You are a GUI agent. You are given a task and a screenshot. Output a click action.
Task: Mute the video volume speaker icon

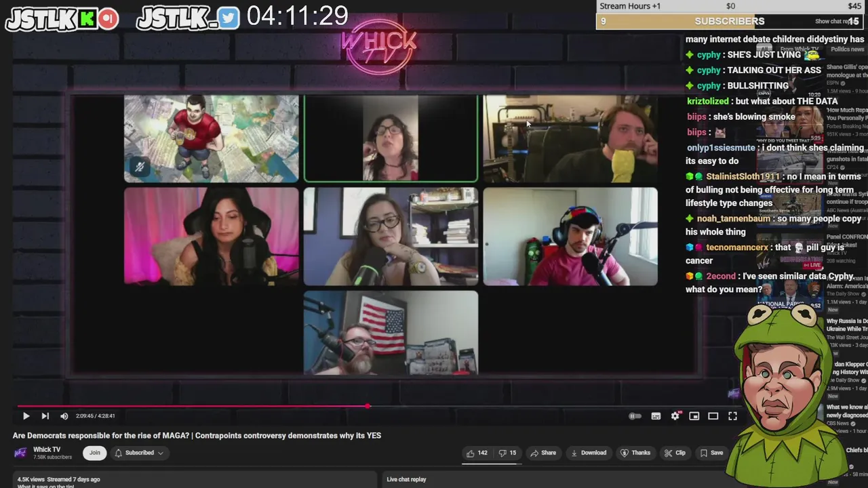coord(64,416)
